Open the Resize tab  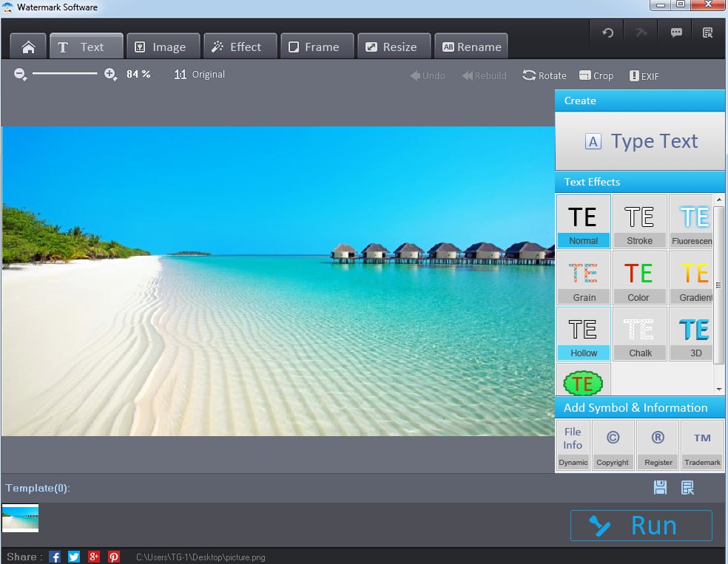click(393, 47)
